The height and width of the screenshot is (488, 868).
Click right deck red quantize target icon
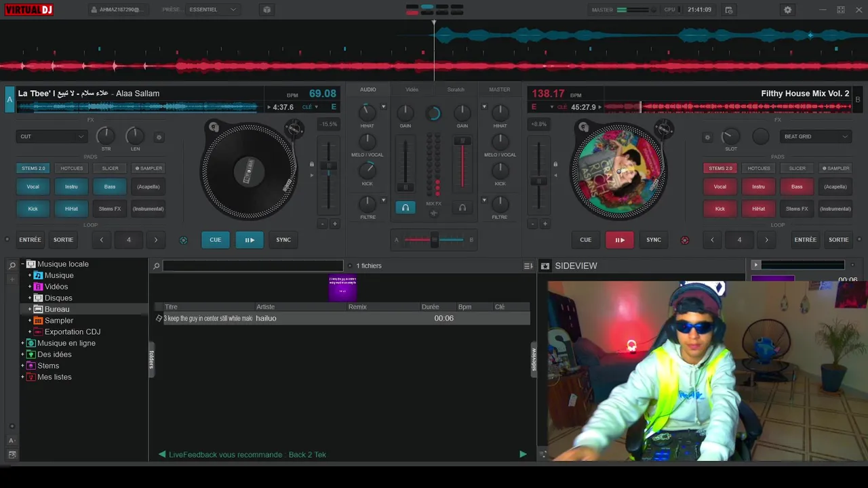[684, 240]
